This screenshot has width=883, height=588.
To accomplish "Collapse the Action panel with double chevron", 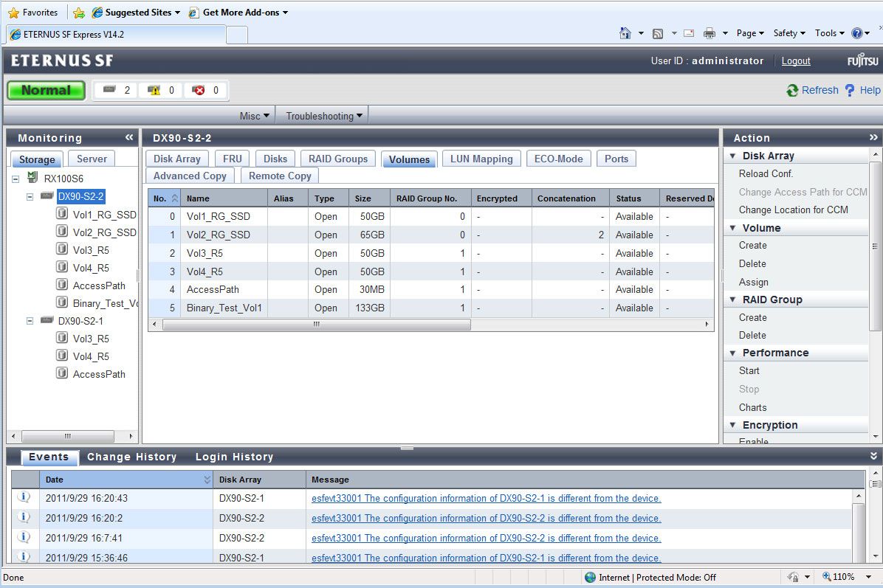I will click(x=873, y=137).
